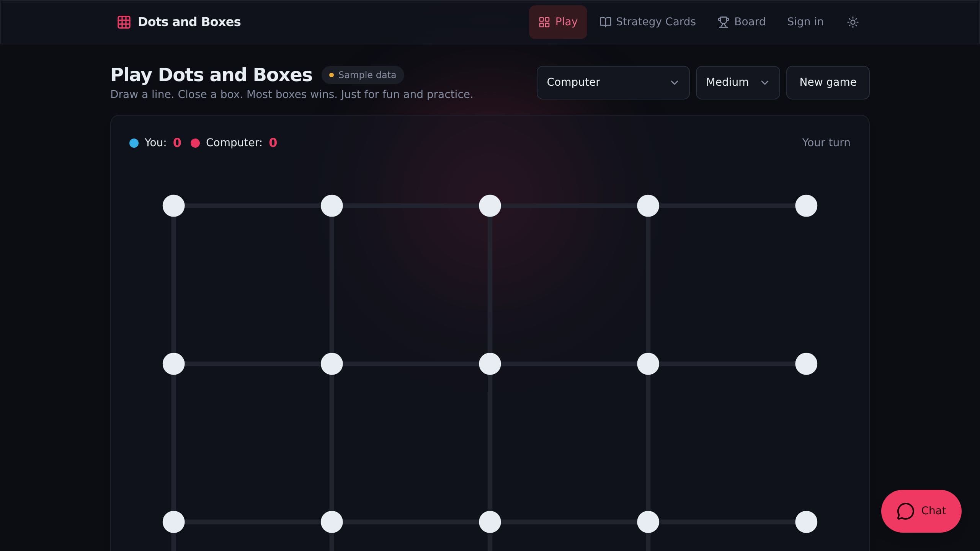This screenshot has width=980, height=551.
Task: Open the Board leaderboard page
Action: pos(742,22)
